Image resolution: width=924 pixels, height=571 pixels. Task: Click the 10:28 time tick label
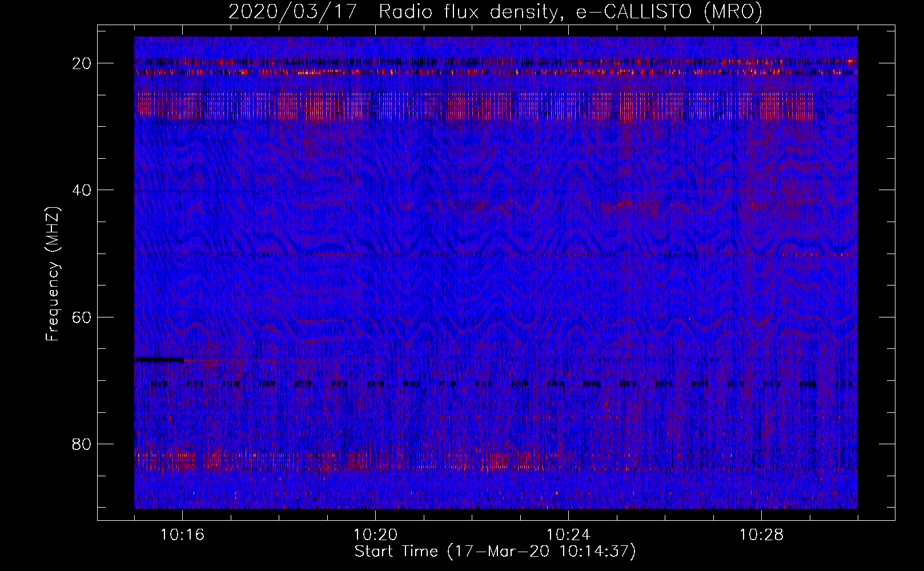pyautogui.click(x=762, y=535)
